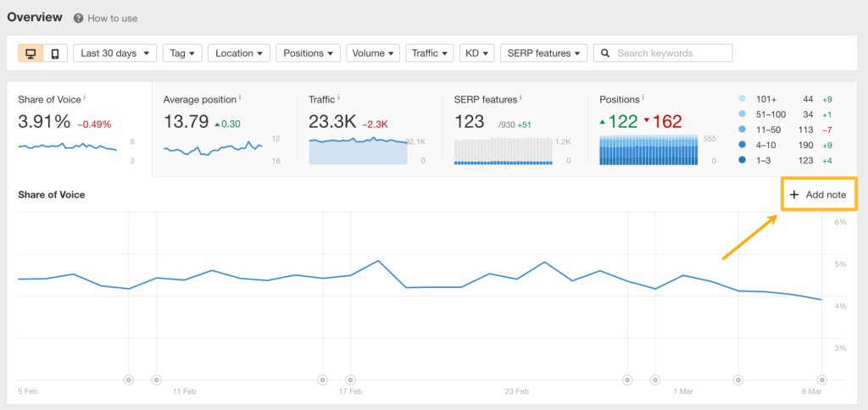Image resolution: width=868 pixels, height=410 pixels.
Task: Click the Add note button
Action: tap(818, 195)
